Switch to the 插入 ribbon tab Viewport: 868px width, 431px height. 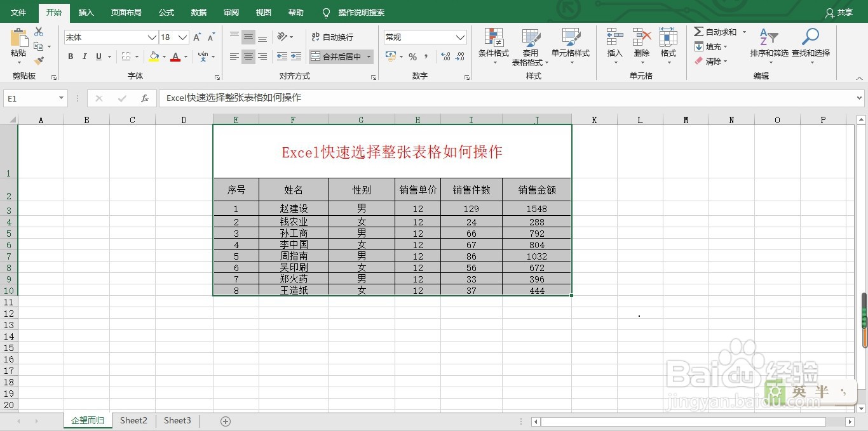pos(85,12)
